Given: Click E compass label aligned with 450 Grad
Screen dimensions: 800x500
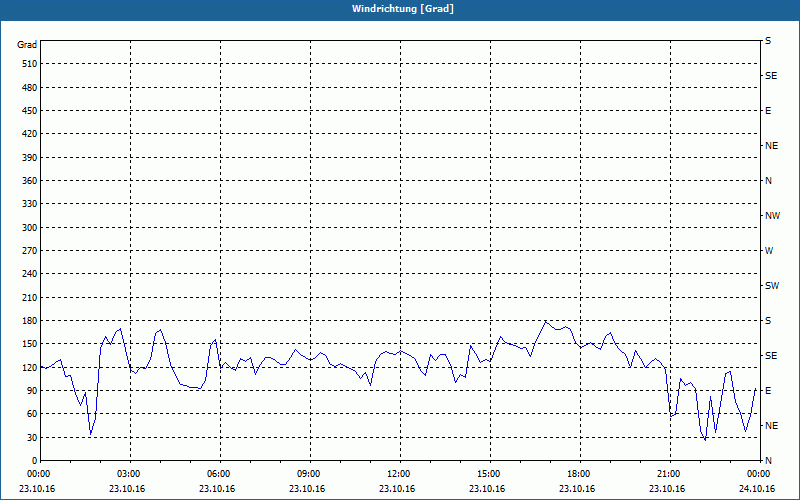Looking at the screenshot, I should 768,111.
